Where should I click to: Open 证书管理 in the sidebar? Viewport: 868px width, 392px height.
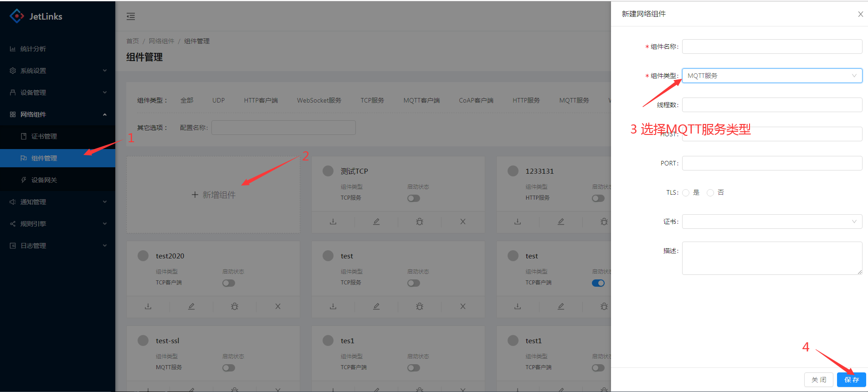[44, 136]
